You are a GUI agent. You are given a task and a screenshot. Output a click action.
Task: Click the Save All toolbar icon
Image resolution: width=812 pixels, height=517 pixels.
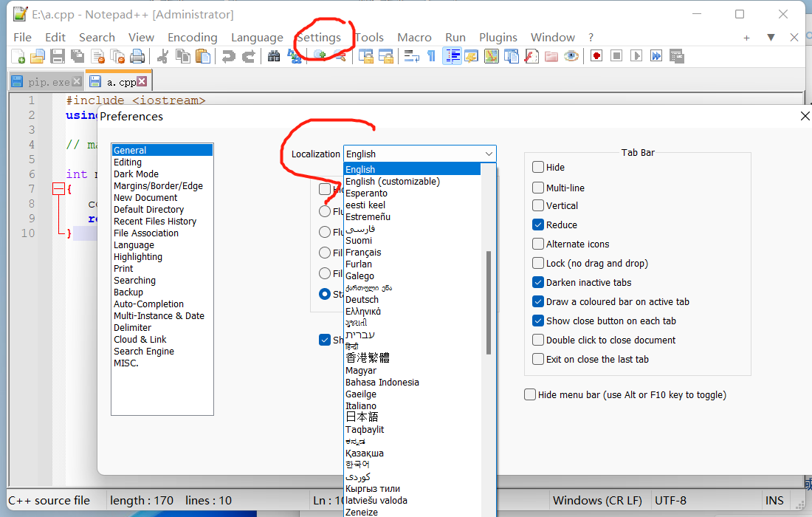[x=77, y=55]
